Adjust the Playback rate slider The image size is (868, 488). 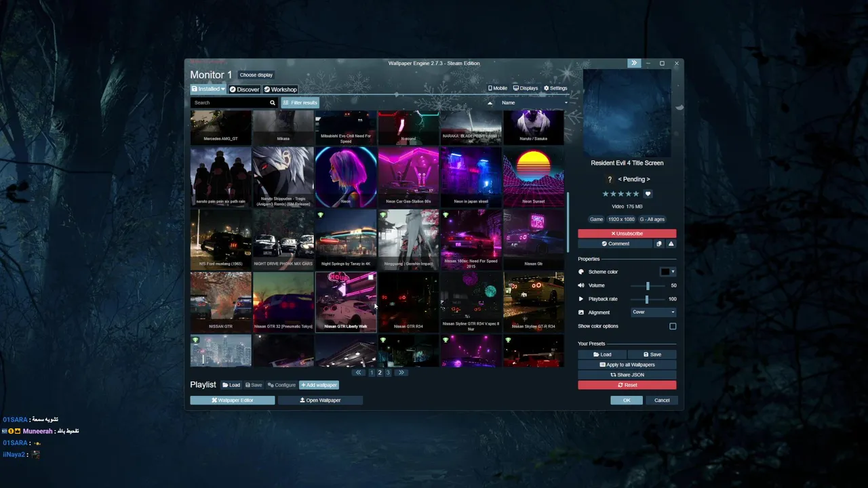(648, 299)
